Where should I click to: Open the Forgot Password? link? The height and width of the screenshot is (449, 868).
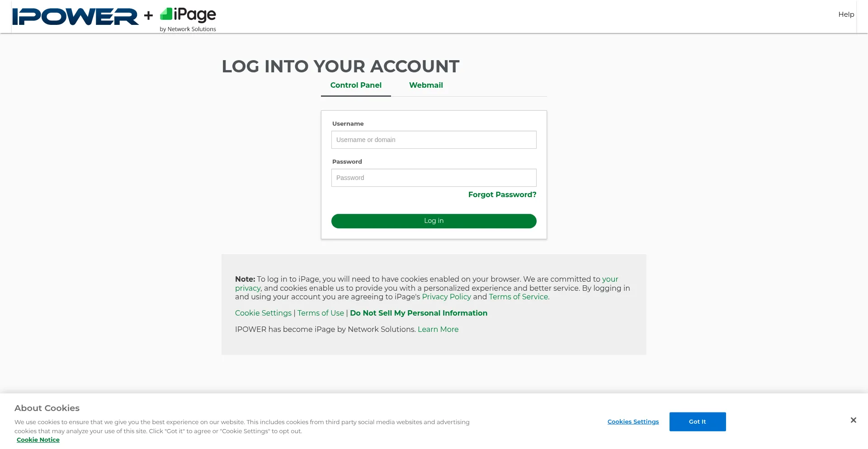click(502, 195)
